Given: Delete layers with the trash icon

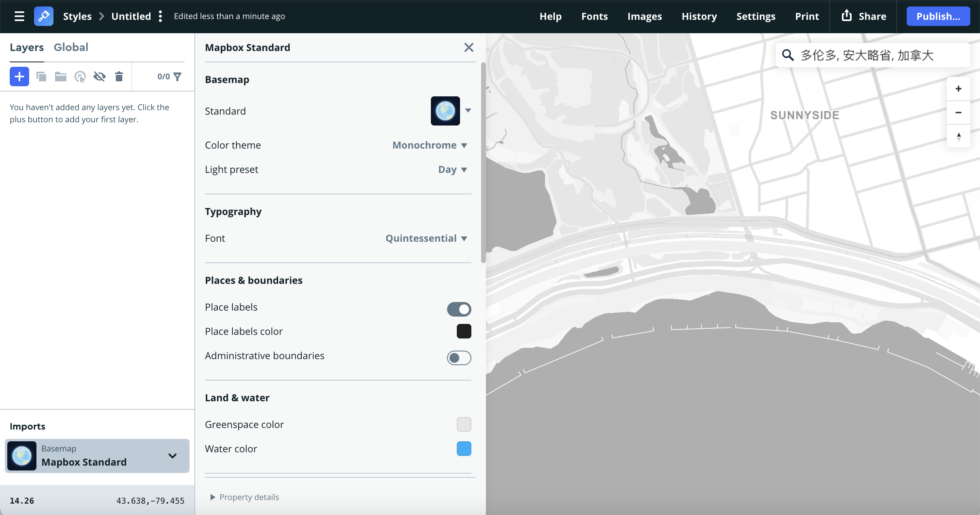Looking at the screenshot, I should click(119, 76).
